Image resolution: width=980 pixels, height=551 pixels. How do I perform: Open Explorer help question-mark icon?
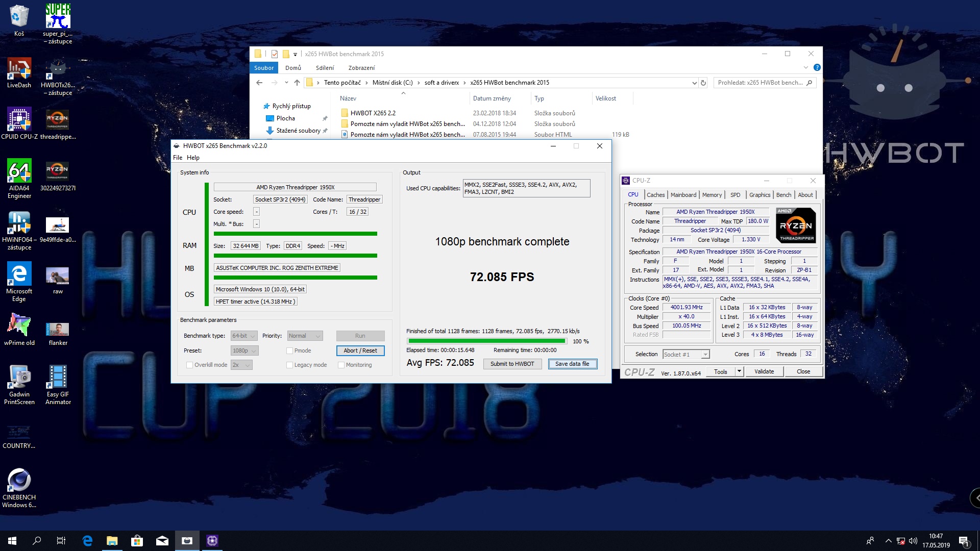click(x=817, y=67)
